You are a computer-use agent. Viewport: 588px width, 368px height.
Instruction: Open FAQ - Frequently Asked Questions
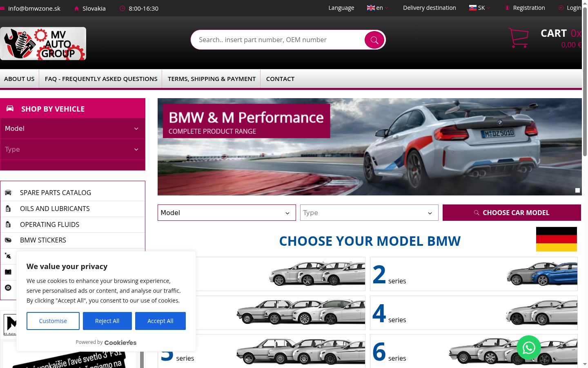[101, 79]
